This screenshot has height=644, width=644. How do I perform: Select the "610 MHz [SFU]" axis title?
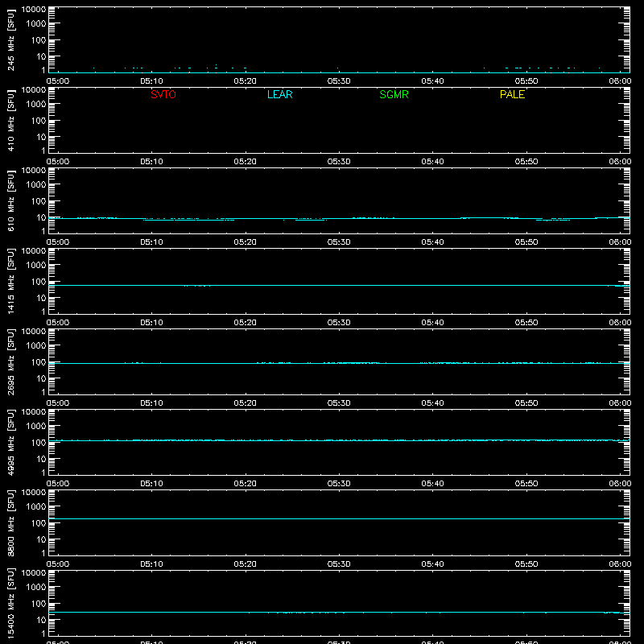tap(11, 201)
